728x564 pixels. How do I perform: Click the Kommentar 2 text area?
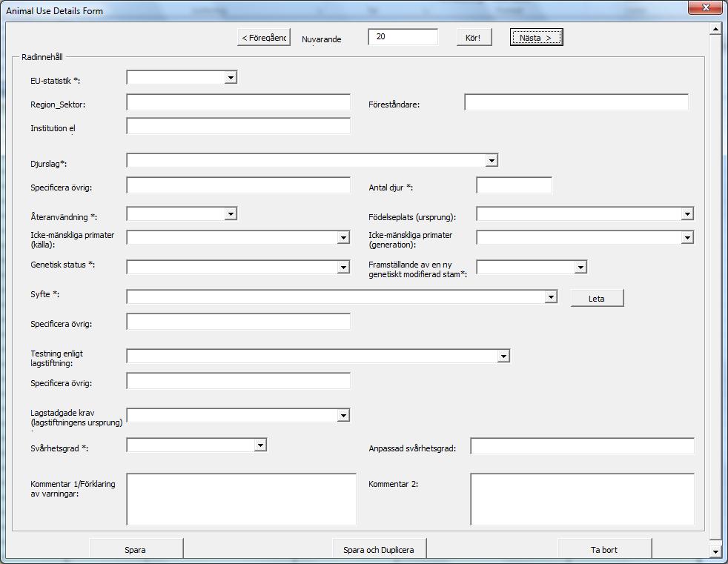[x=582, y=500]
